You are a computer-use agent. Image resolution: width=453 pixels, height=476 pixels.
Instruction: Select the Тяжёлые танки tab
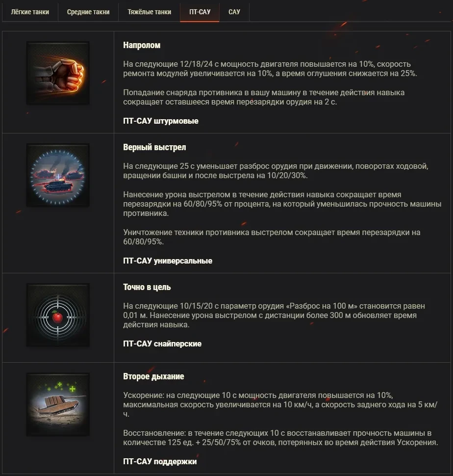pyautogui.click(x=149, y=12)
